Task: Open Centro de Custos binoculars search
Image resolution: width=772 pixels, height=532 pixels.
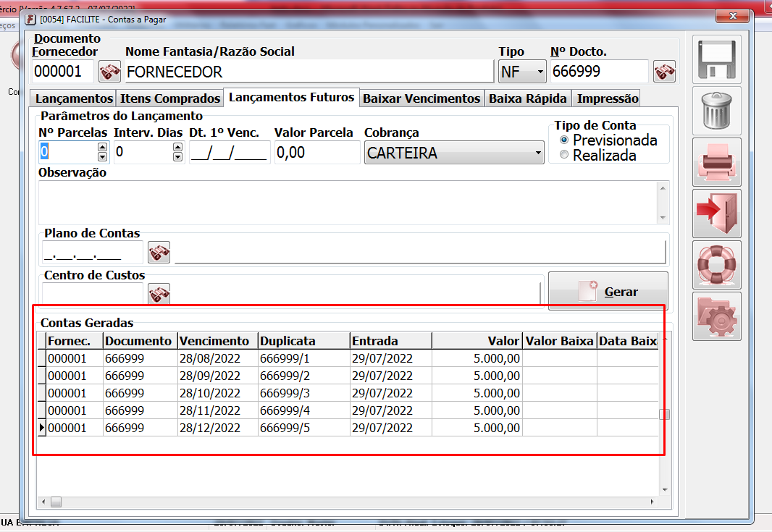Action: [159, 294]
